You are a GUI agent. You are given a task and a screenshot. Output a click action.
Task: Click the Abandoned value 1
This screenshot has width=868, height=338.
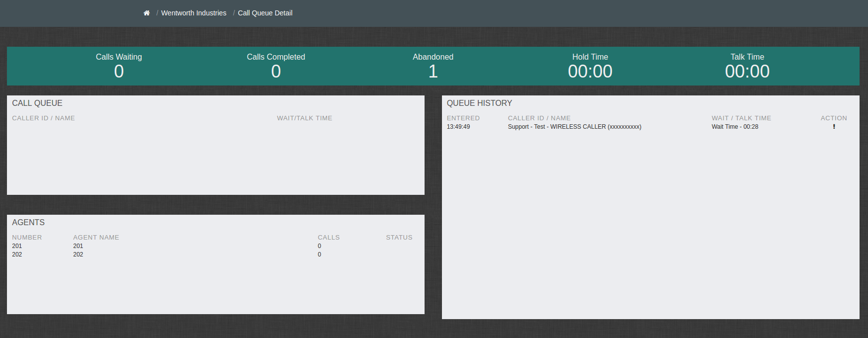(433, 72)
